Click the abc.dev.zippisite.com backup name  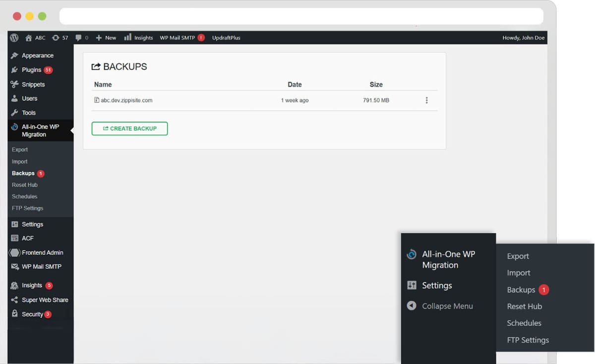[126, 100]
